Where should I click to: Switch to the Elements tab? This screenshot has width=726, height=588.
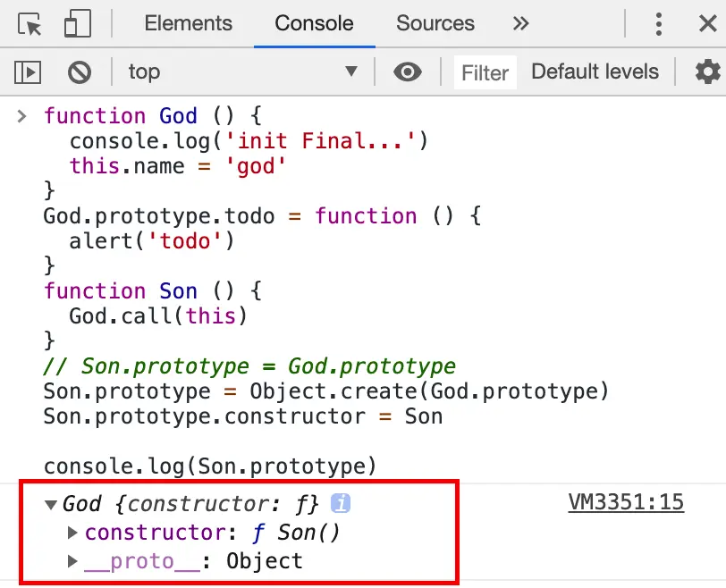point(188,24)
